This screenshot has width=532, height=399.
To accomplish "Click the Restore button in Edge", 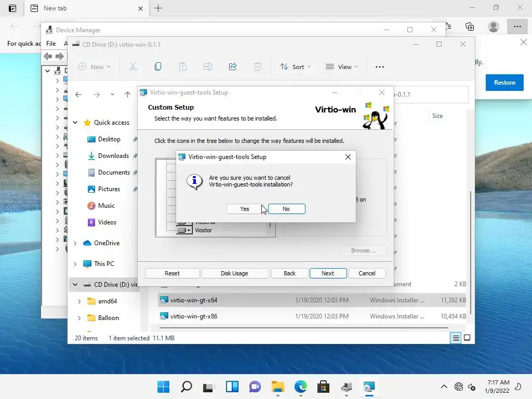I will [x=504, y=83].
